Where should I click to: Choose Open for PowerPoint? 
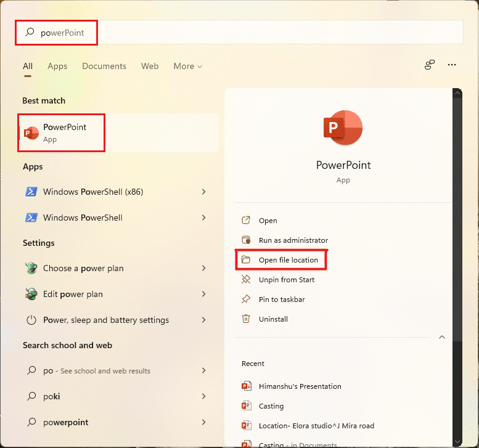point(268,221)
